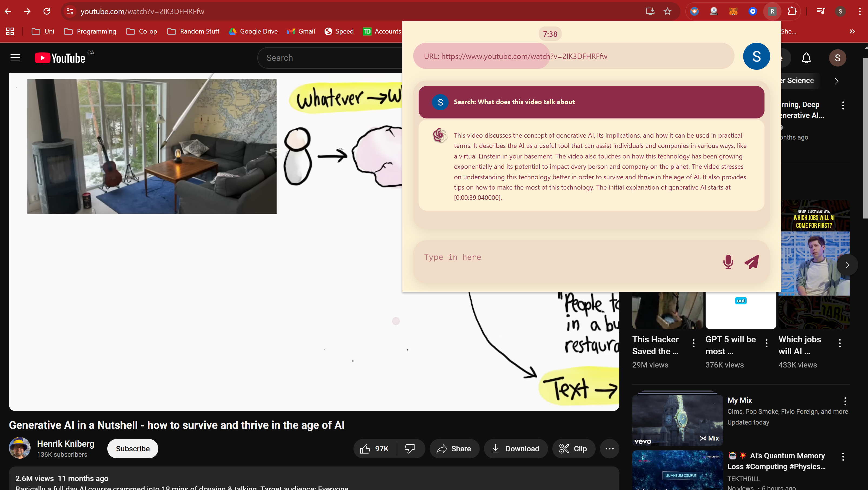
Task: Open more actions menu beside Clip
Action: click(x=609, y=449)
